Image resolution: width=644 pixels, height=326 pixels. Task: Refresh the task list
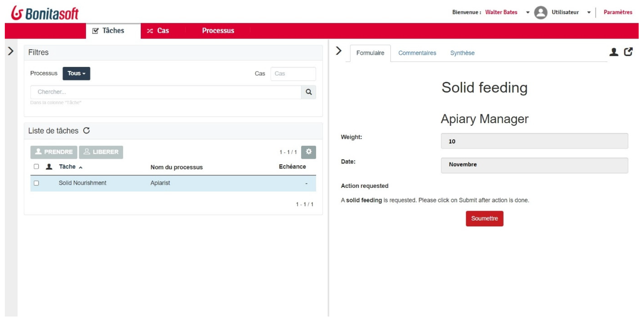point(87,131)
